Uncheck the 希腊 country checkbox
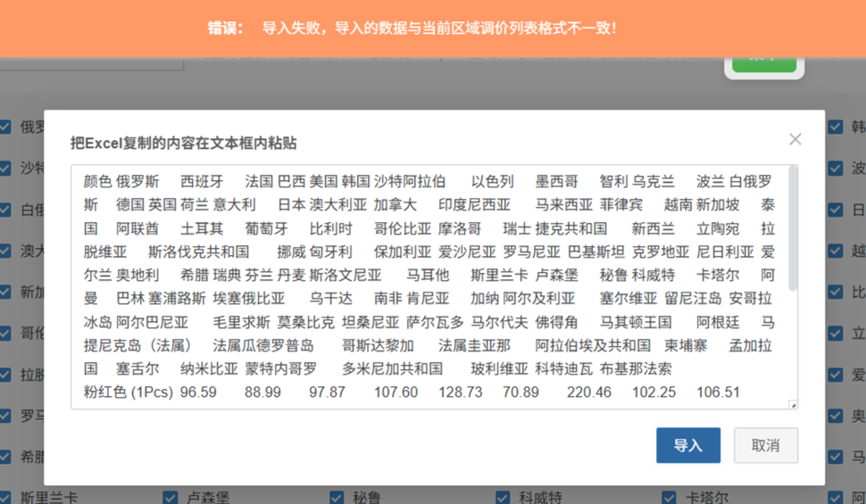This screenshot has width=866, height=504. [5, 457]
